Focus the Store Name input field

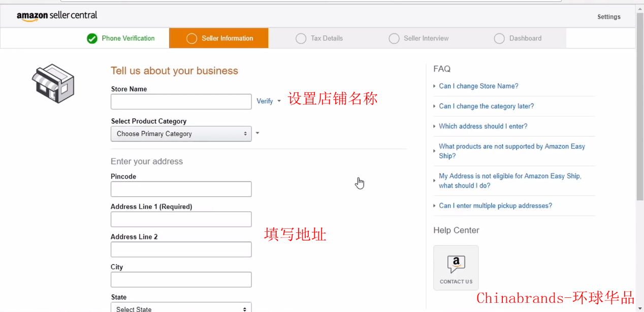(x=181, y=101)
